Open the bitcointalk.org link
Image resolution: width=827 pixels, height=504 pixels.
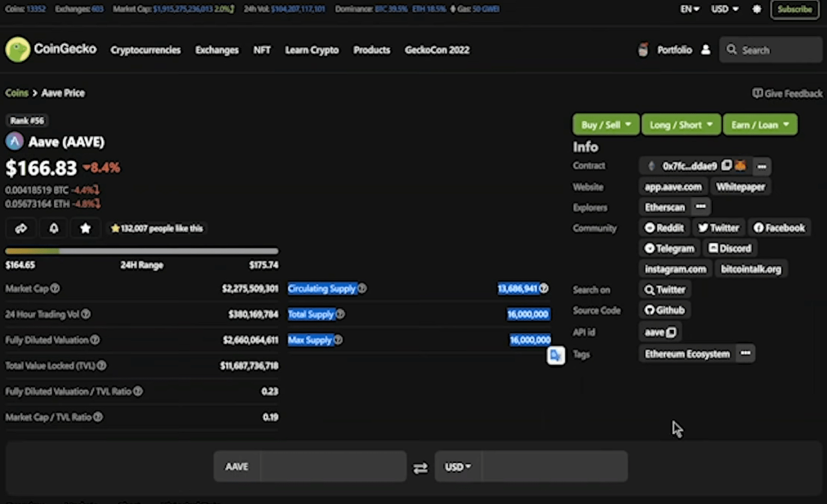point(751,269)
